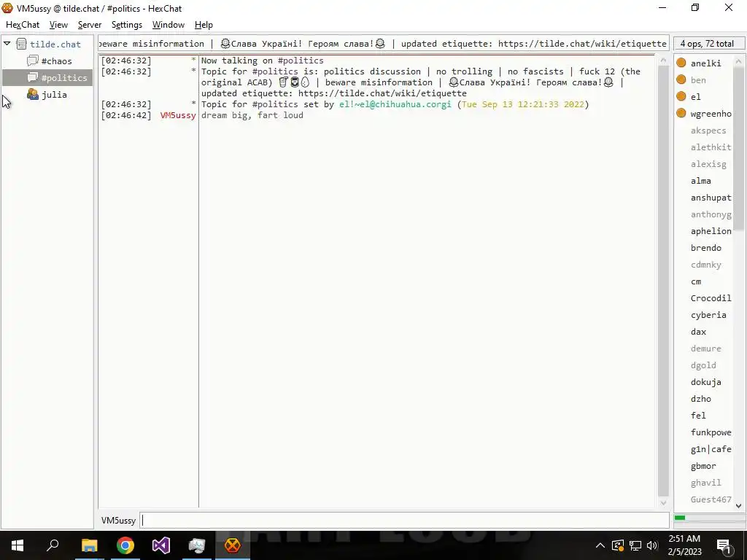Open the Window menu
747x560 pixels.
click(x=169, y=25)
